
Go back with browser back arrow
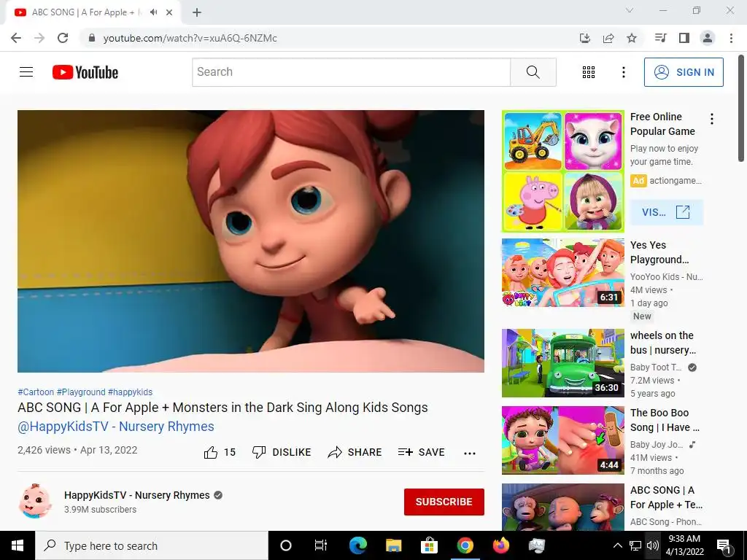pos(16,38)
